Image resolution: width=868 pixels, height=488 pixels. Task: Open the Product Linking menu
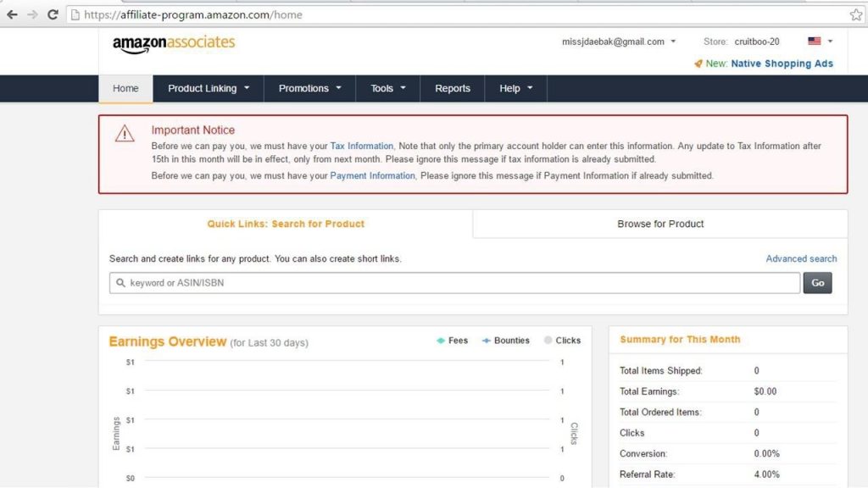click(x=209, y=88)
